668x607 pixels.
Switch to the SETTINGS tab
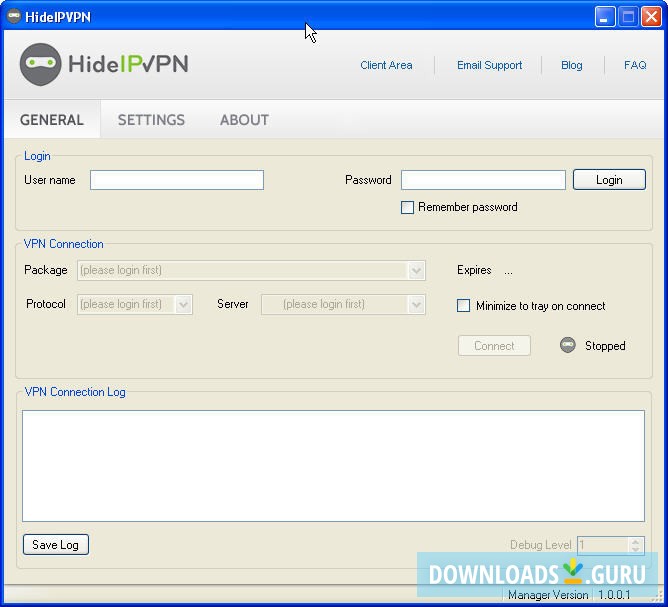click(x=151, y=120)
